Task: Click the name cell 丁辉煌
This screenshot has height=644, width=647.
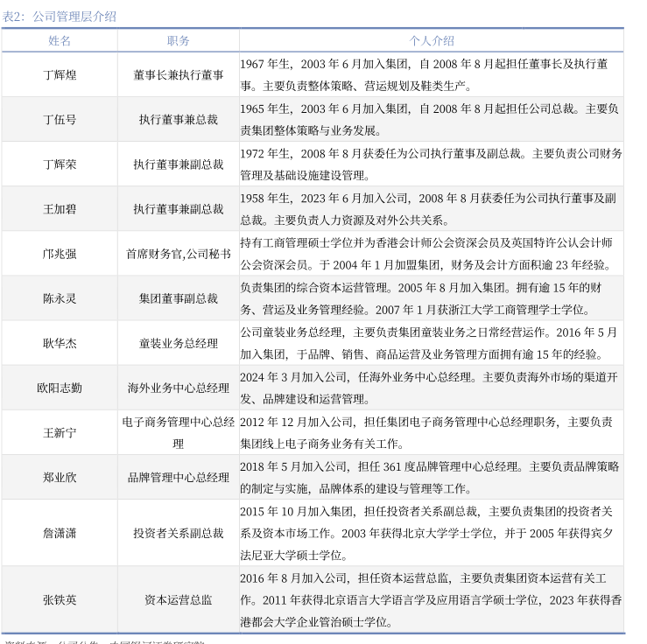Action: [x=60, y=75]
